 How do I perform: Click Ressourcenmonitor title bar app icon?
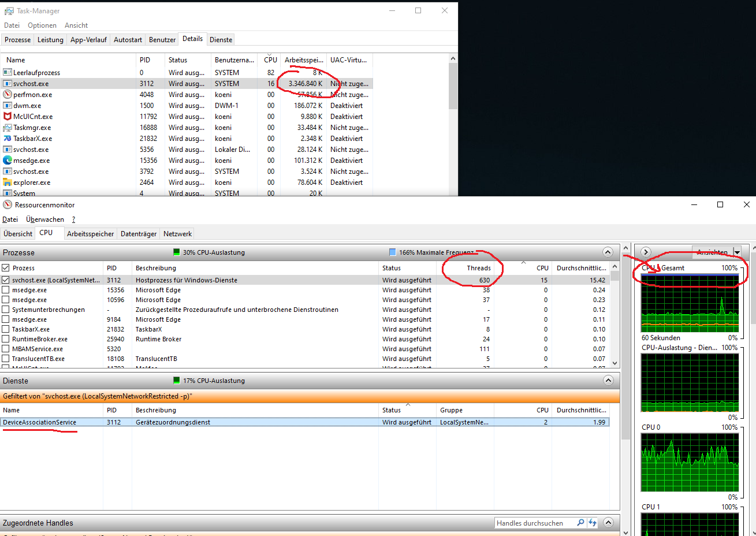(8, 205)
